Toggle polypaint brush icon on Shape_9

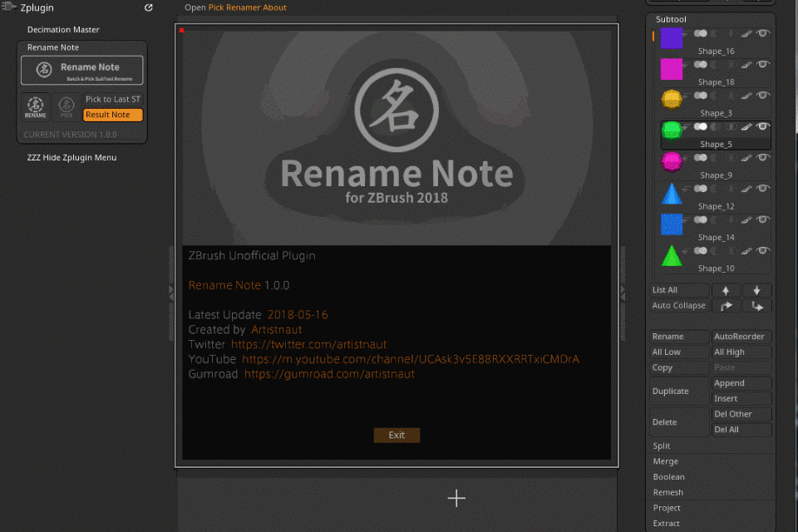pos(746,158)
